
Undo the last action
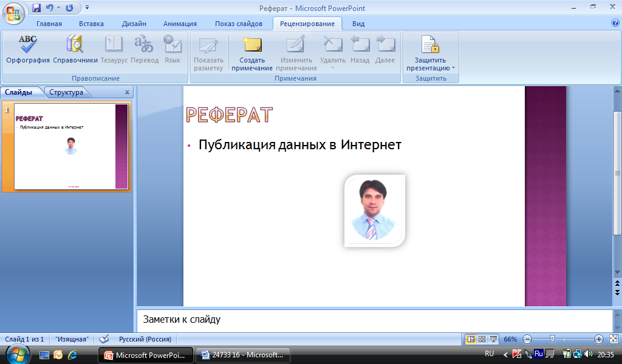[x=49, y=8]
